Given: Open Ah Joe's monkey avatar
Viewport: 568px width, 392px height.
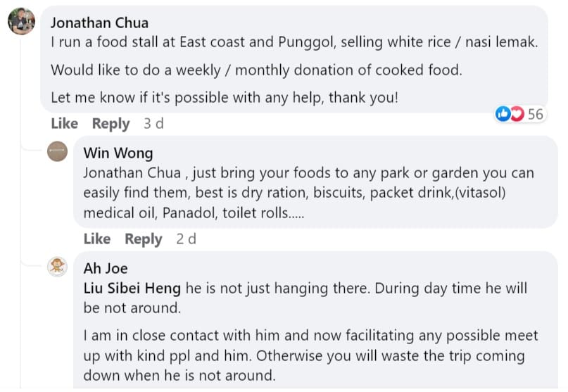Looking at the screenshot, I should tap(57, 267).
